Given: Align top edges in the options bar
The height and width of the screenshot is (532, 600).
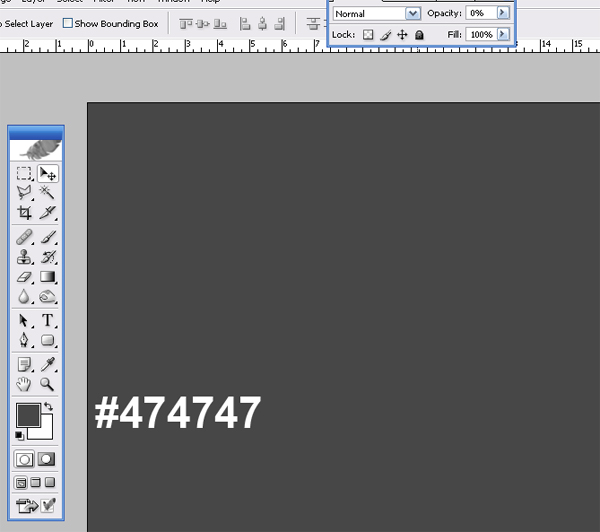Looking at the screenshot, I should pos(186,24).
